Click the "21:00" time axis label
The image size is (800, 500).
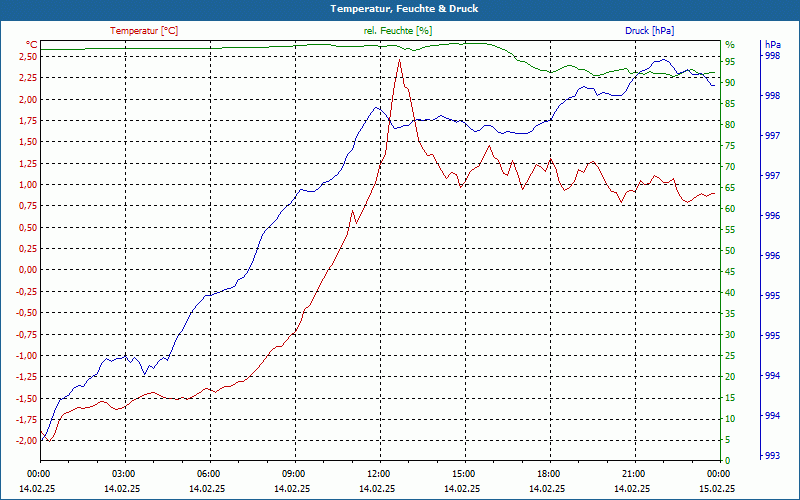click(x=634, y=473)
